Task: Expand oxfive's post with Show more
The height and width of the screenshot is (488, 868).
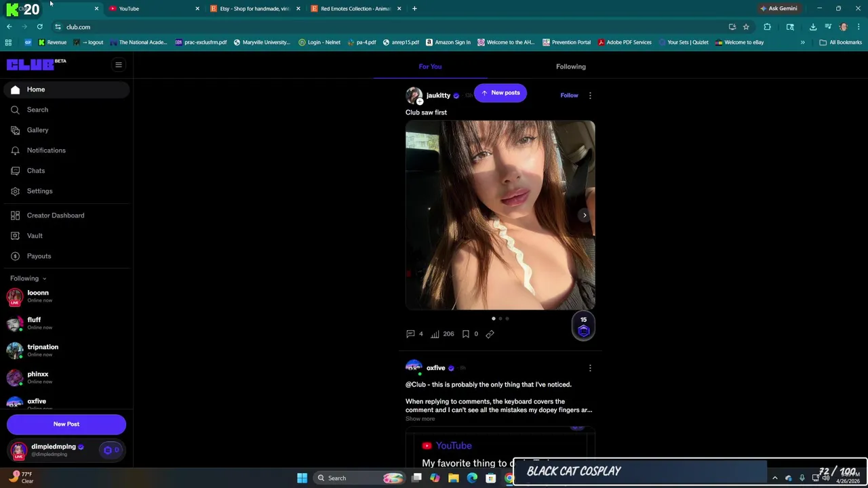Action: pyautogui.click(x=420, y=419)
